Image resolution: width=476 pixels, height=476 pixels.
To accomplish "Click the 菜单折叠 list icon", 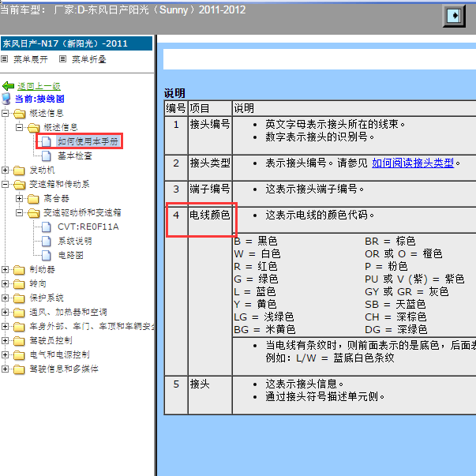I will 62,59.
